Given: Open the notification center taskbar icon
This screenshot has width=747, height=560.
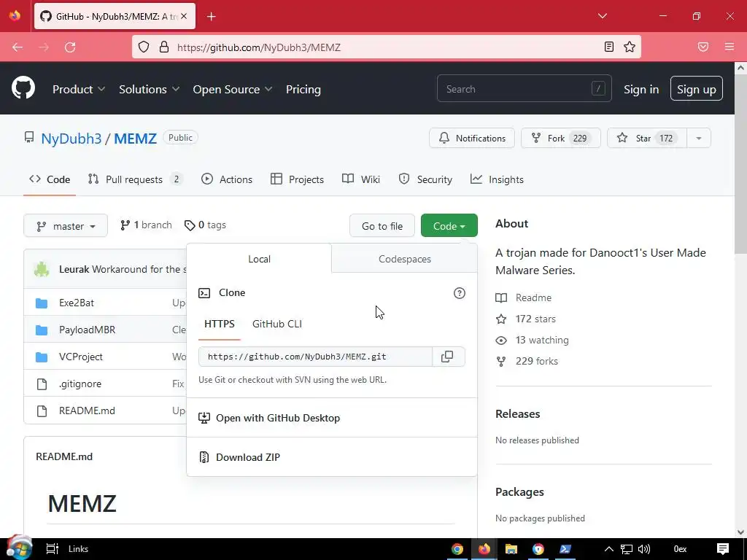Looking at the screenshot, I should 723,549.
